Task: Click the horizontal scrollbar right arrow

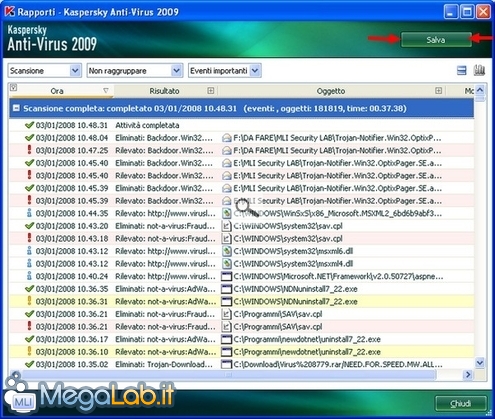Action: 468,375
